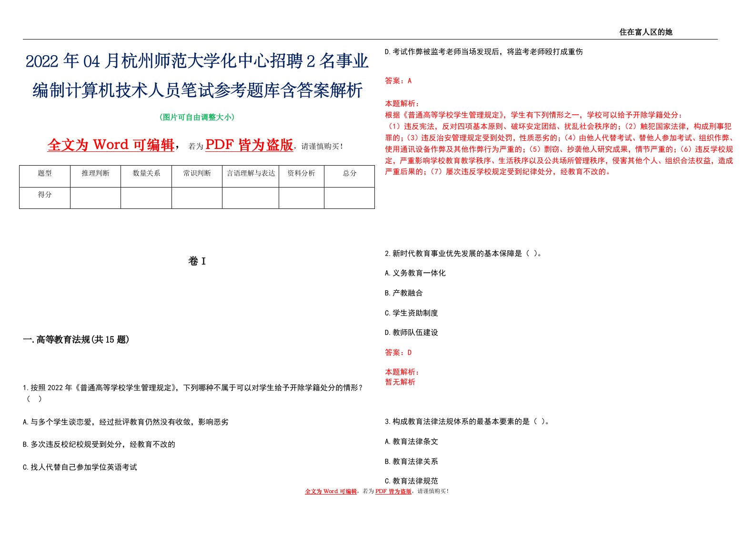Select option B 产教融合
756x534 pixels.
[x=404, y=293]
